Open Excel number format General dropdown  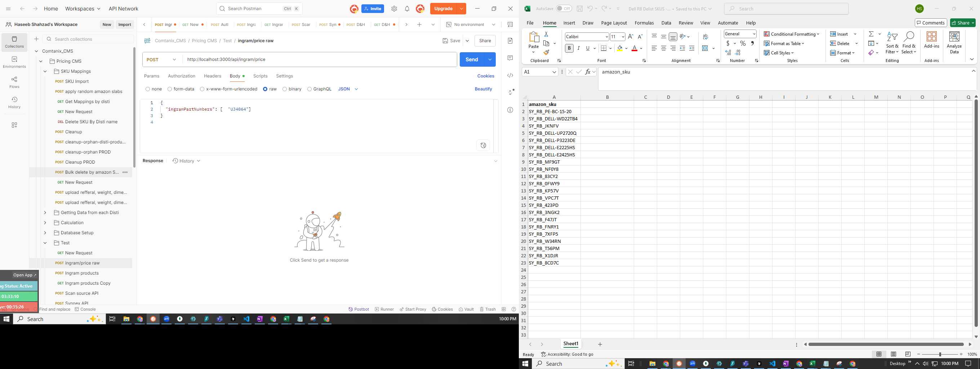click(754, 34)
